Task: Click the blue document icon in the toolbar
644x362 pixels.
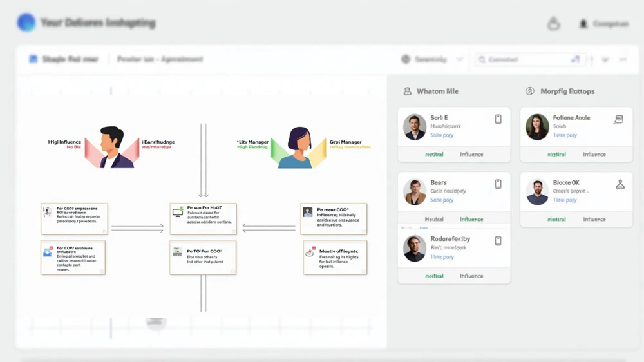Action: click(x=33, y=59)
